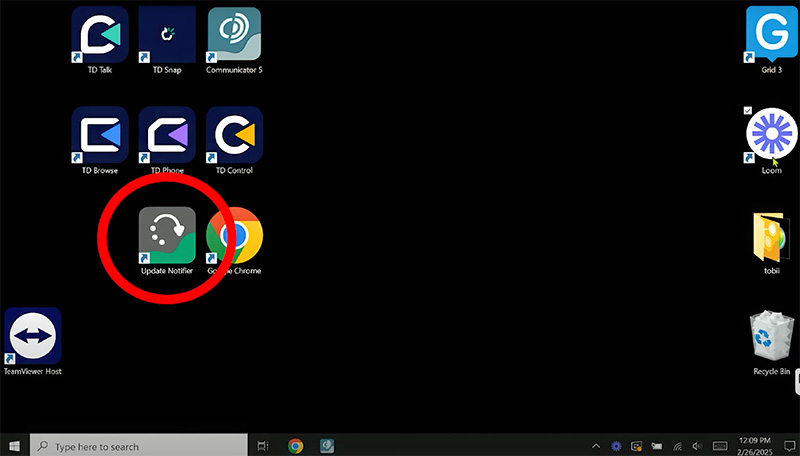
Task: Select the Recycle Bin
Action: tap(772, 337)
